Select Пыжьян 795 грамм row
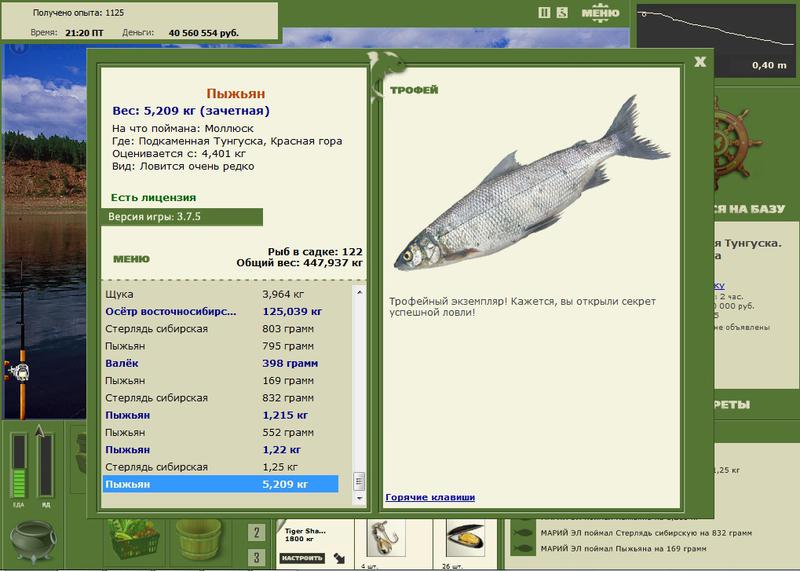The height and width of the screenshot is (571, 800). 220,346
